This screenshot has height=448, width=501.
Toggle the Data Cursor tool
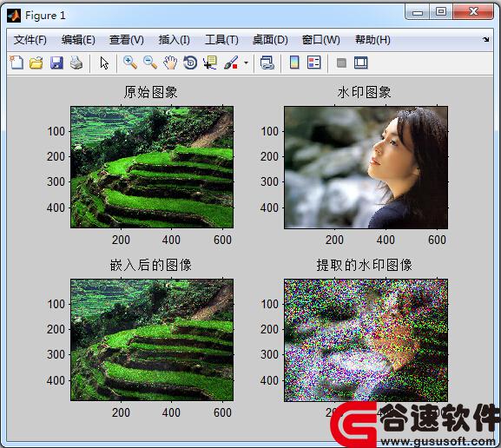tap(210, 63)
